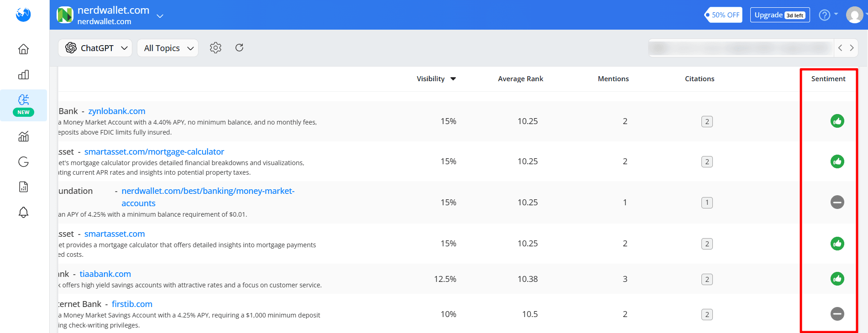
Task: Click the Average Rank column header
Action: pos(520,79)
